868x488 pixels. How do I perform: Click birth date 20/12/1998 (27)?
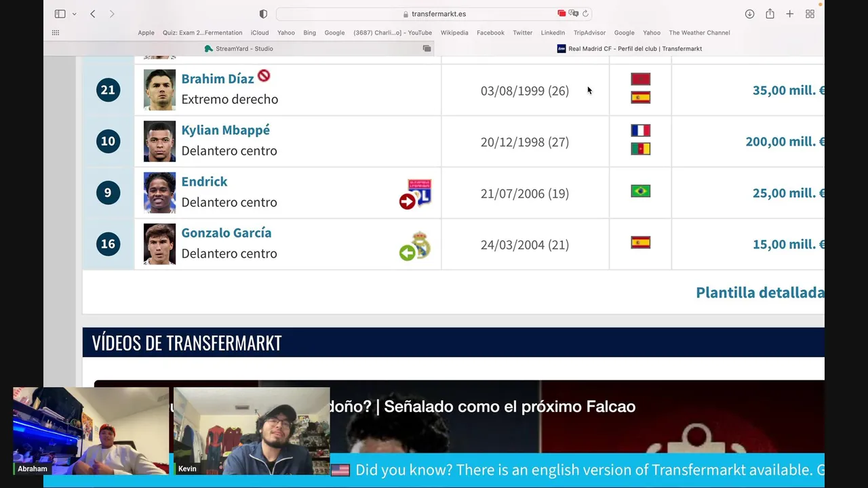click(525, 142)
